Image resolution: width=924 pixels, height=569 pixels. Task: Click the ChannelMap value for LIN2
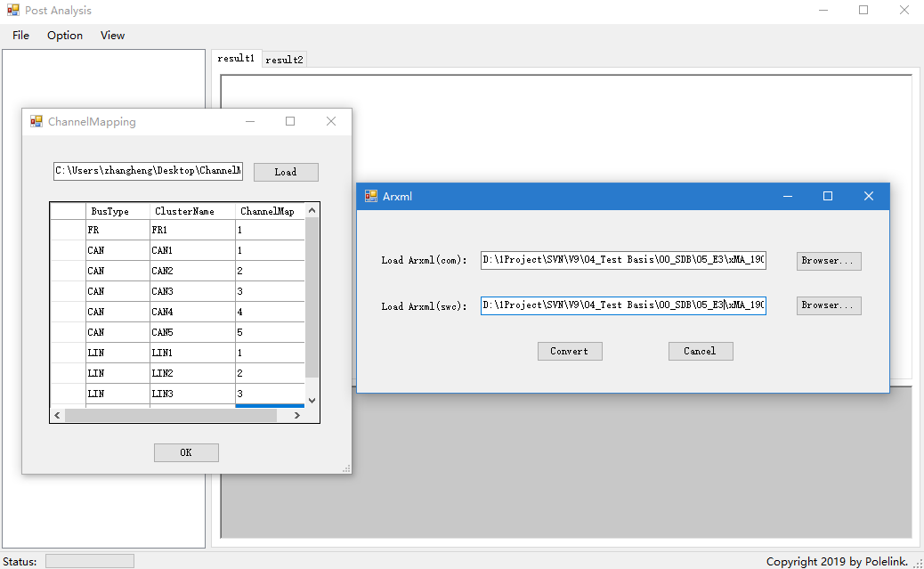270,373
